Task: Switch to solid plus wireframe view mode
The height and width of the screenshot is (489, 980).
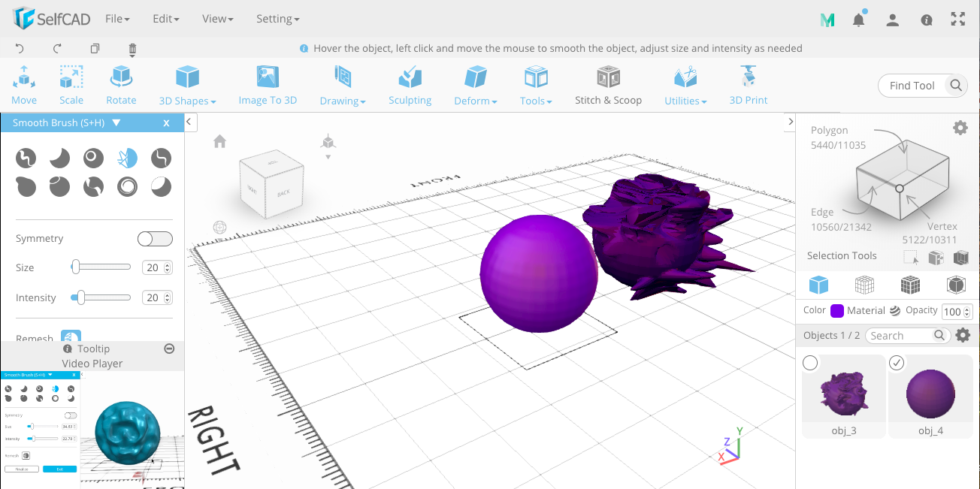Action: (911, 285)
